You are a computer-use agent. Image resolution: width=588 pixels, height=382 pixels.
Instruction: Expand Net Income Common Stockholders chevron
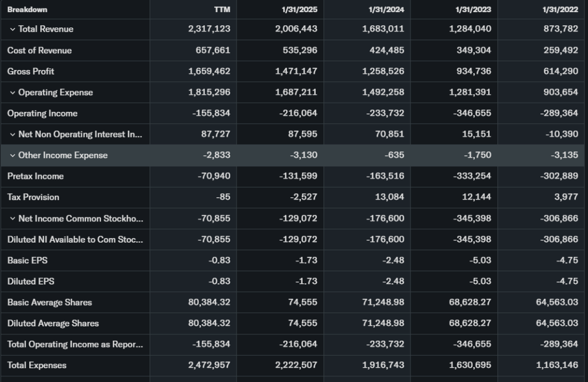click(x=12, y=219)
